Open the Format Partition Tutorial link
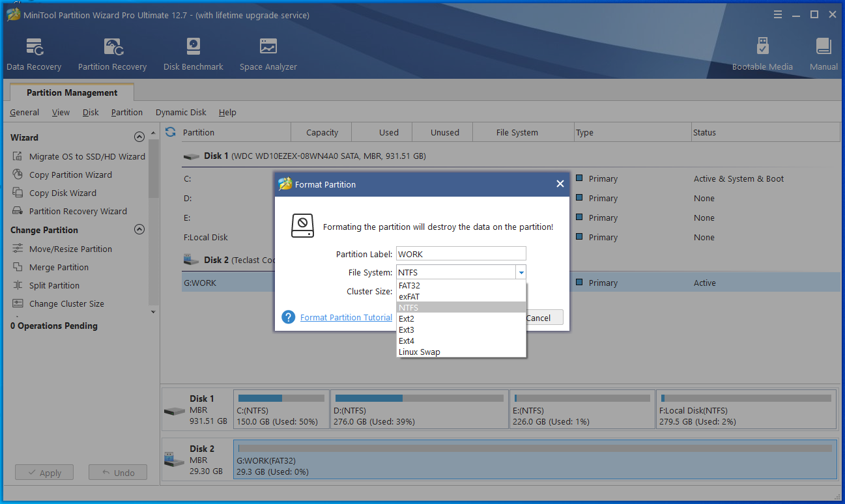 tap(346, 317)
